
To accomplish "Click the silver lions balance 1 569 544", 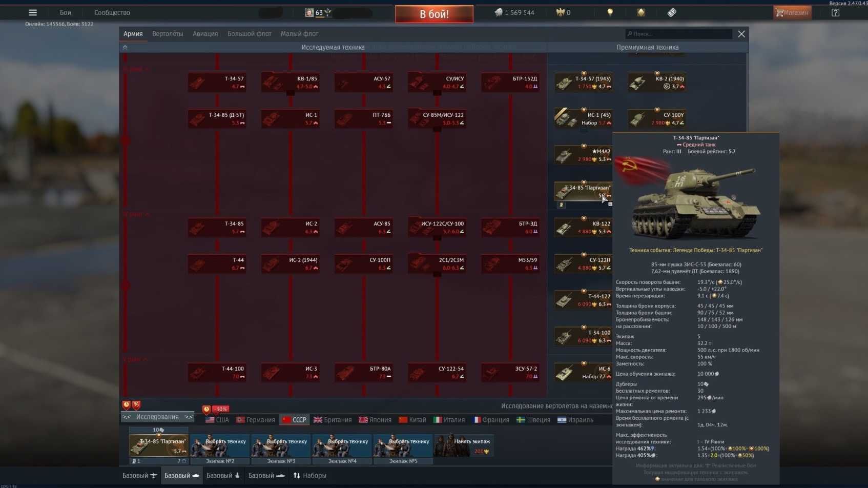I will (514, 13).
